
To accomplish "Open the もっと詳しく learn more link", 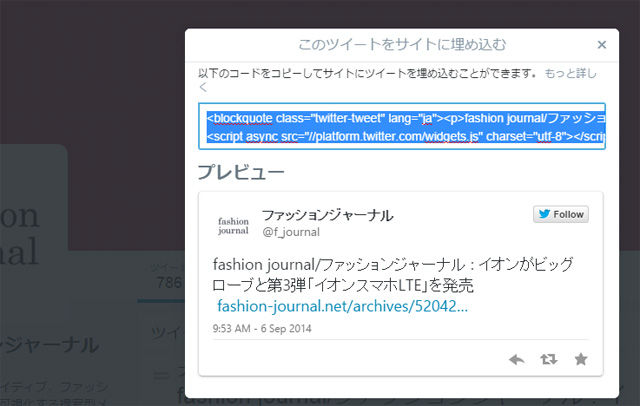I will click(x=571, y=73).
